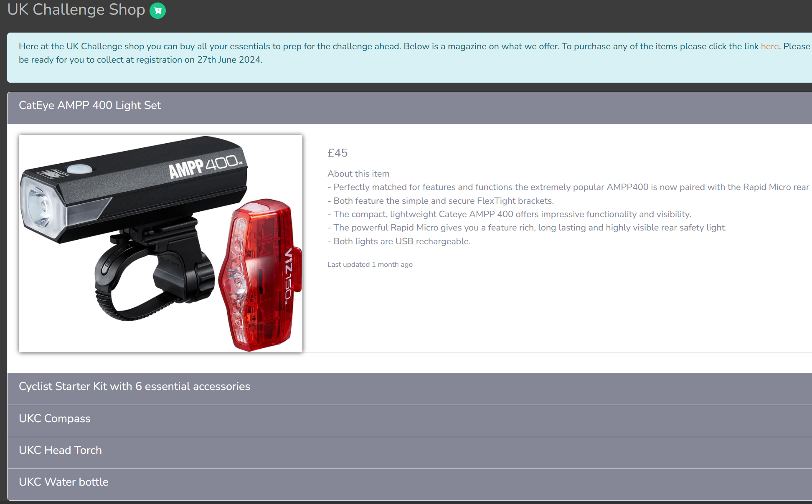Screen dimensions: 812x504
Task: Click the FlexTight brackets description line
Action: 441,201
